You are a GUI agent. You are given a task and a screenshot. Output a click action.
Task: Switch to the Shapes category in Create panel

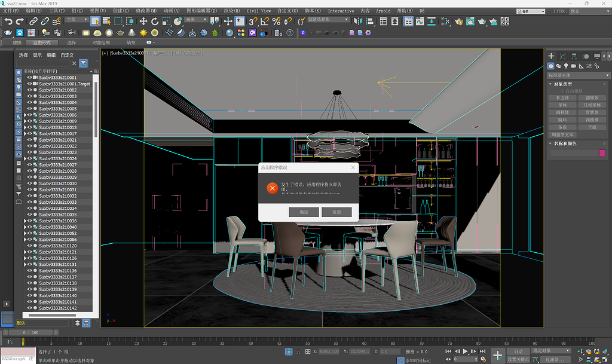point(559,66)
